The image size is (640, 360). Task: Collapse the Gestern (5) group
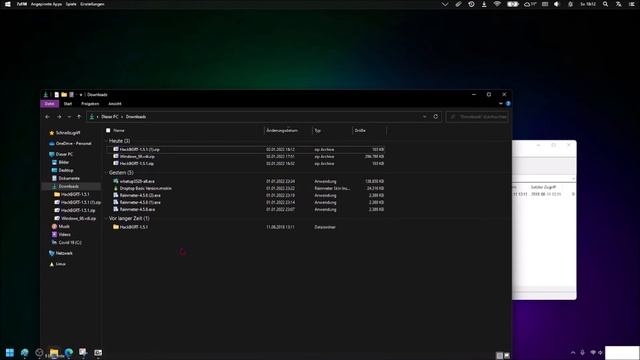[x=107, y=173]
